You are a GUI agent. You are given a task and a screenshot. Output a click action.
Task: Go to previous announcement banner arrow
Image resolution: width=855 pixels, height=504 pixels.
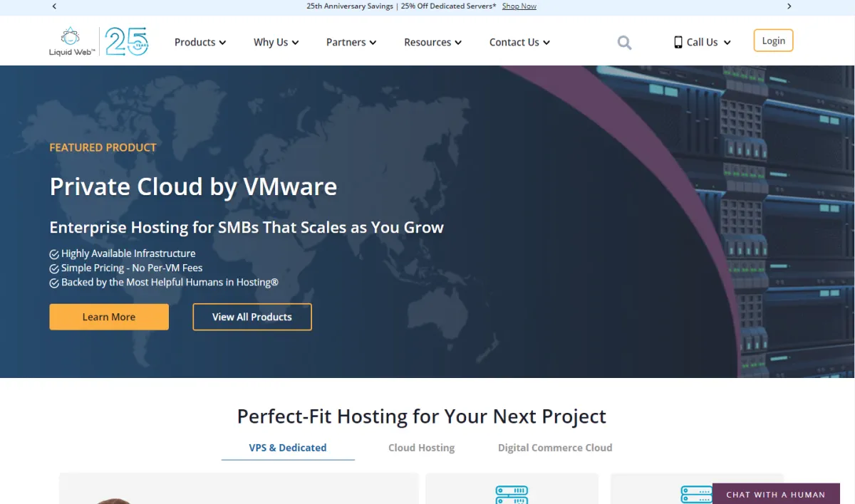coord(54,6)
